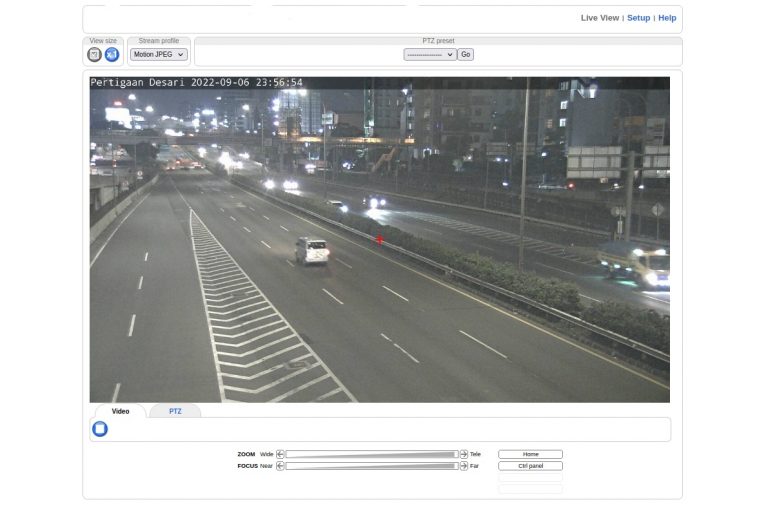Click the white car in the camera feed
Image resolution: width=768 pixels, height=511 pixels.
tap(312, 250)
